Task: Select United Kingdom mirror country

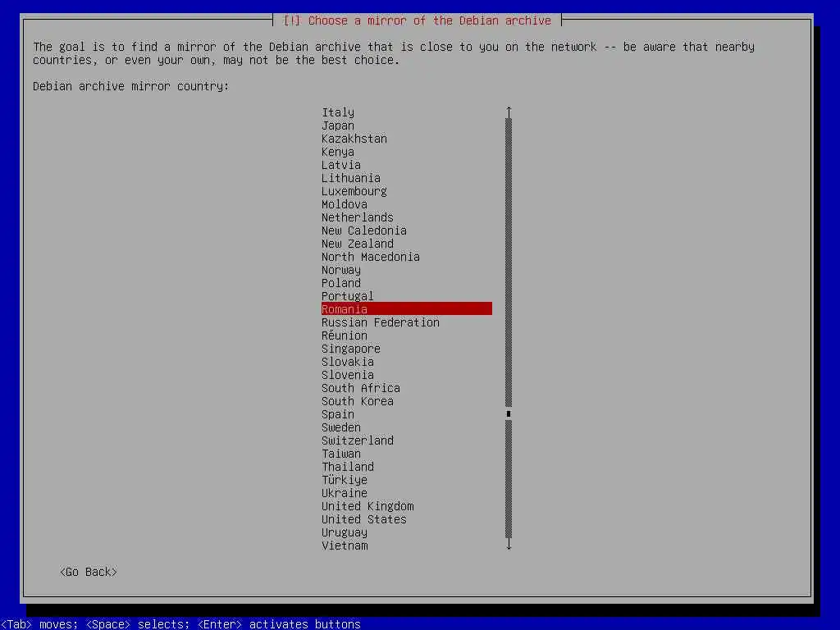Action: click(367, 506)
